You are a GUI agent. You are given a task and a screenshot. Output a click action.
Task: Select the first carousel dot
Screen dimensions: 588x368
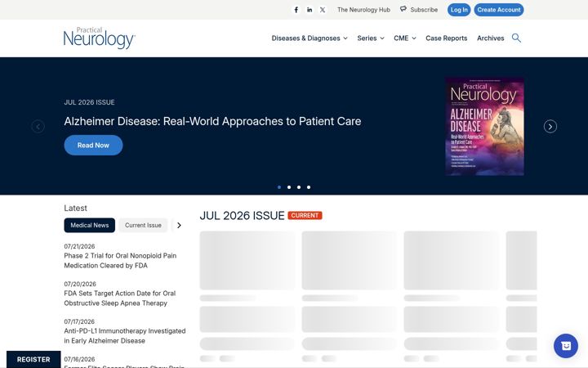(279, 187)
